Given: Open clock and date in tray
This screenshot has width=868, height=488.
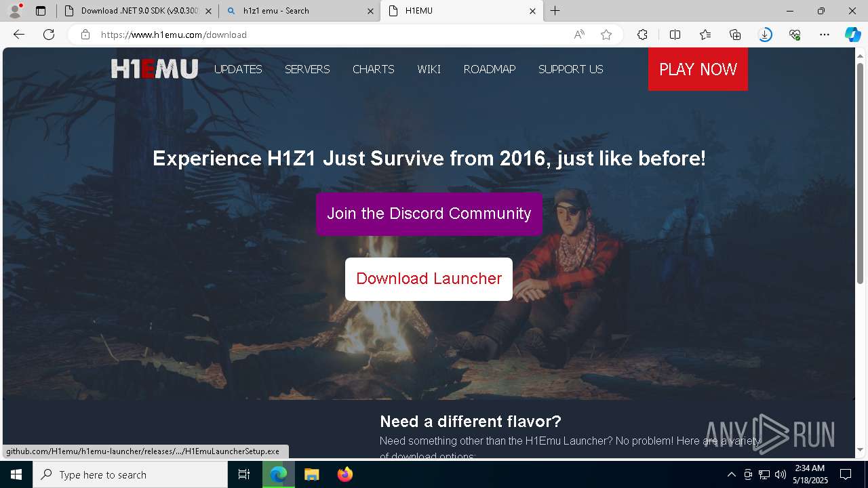Looking at the screenshot, I should click(x=810, y=474).
